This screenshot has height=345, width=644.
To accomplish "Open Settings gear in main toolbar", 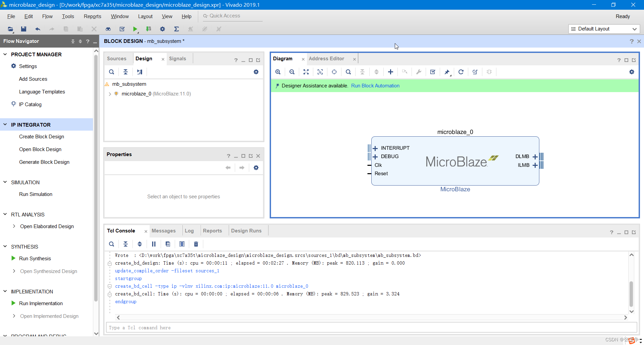I will coord(163,29).
